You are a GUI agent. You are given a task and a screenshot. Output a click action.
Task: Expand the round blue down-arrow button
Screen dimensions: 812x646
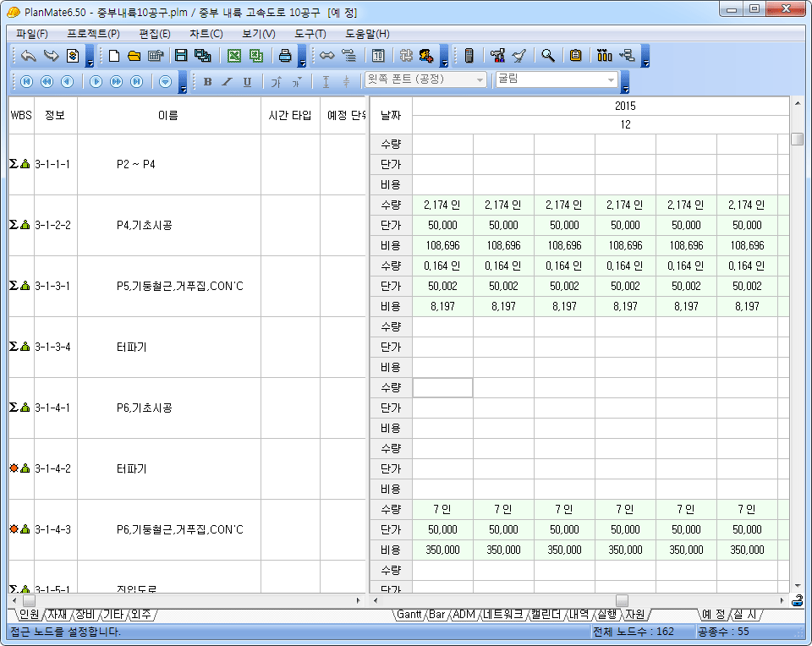click(165, 82)
